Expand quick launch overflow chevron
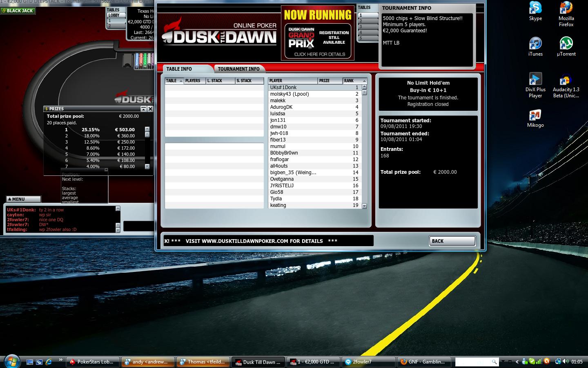 point(60,360)
